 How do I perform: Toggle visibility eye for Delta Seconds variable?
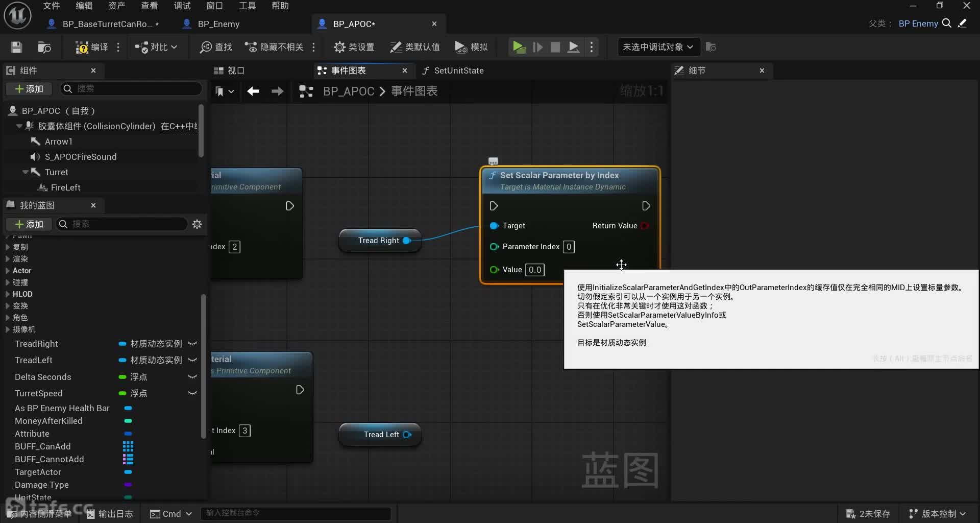(x=192, y=377)
